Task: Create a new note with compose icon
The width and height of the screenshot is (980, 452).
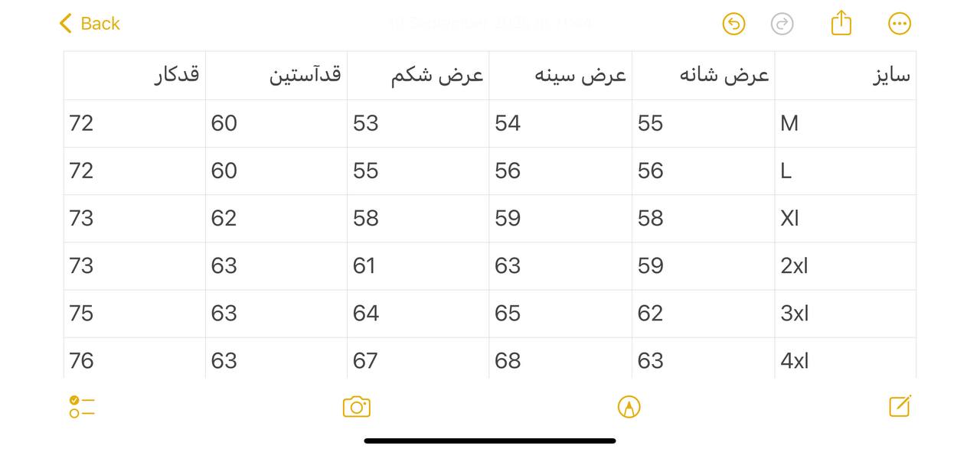Action: tap(900, 406)
